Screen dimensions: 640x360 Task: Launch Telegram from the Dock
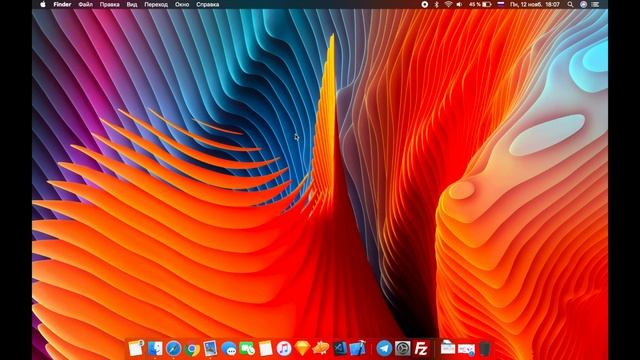(384, 349)
